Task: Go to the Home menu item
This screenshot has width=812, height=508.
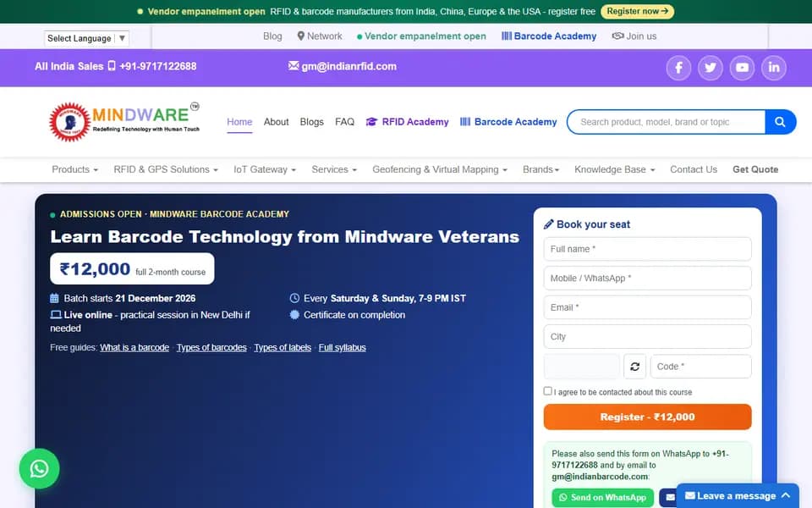Action: click(x=239, y=122)
